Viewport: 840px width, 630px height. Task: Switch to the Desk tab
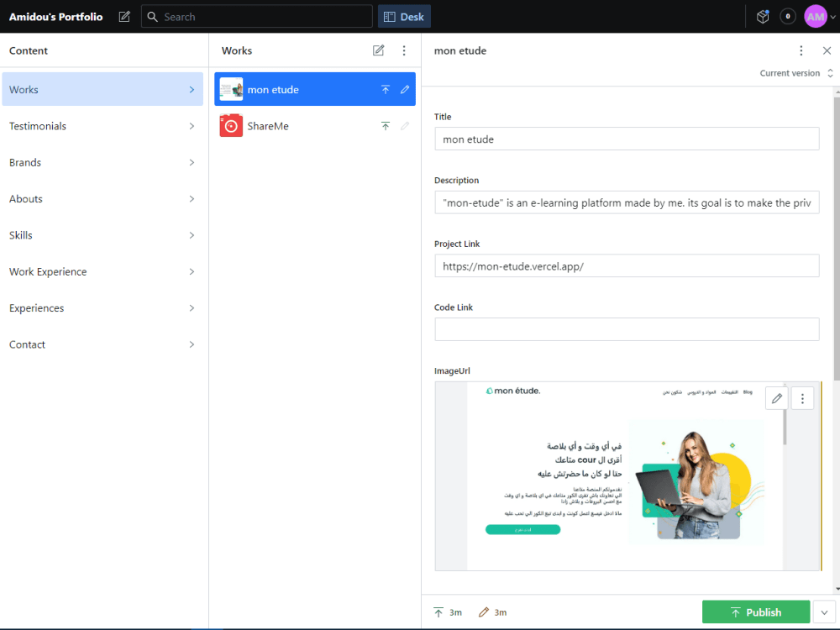pos(404,16)
